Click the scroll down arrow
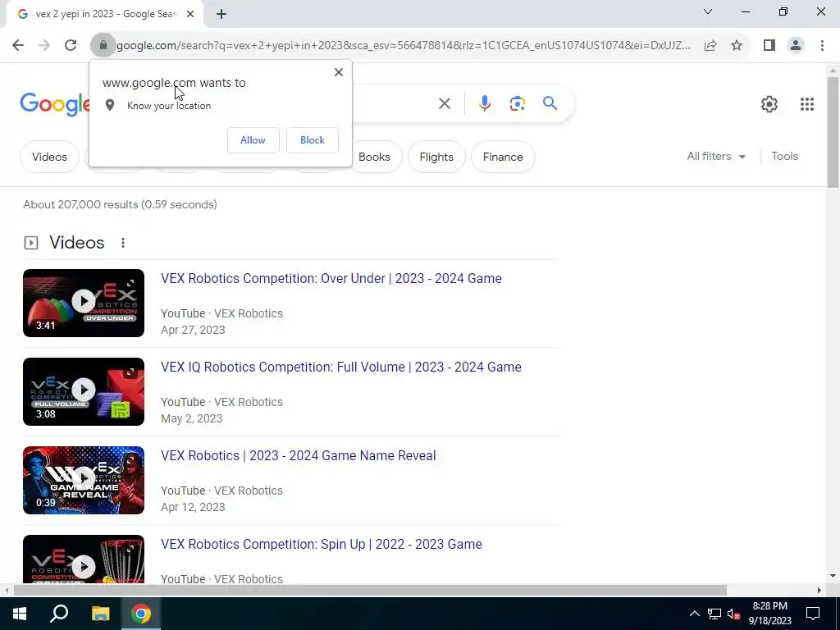The width and height of the screenshot is (840, 630). [x=833, y=577]
